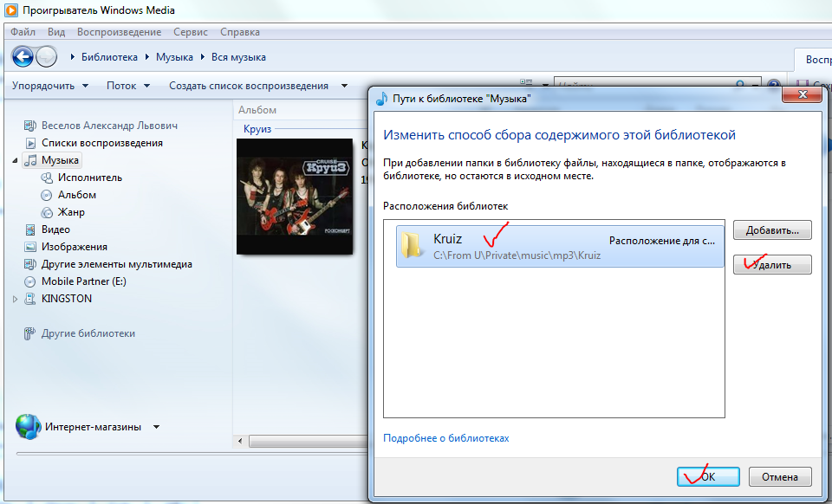Click the disc icon next to Альбом
Viewport: 832px width, 504px height.
[x=47, y=195]
